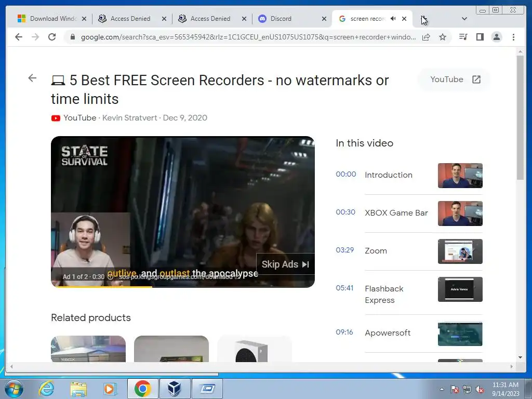Switch to the second Access Denied tab
The image size is (532, 399).
pyautogui.click(x=210, y=19)
